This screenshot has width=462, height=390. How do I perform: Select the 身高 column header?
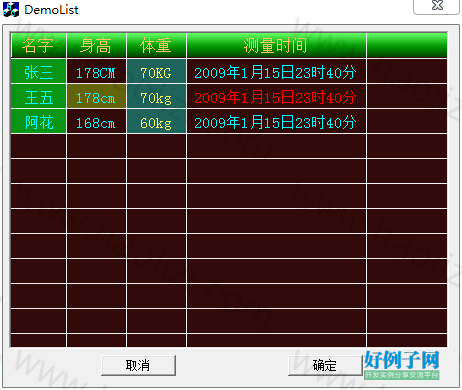tap(96, 45)
